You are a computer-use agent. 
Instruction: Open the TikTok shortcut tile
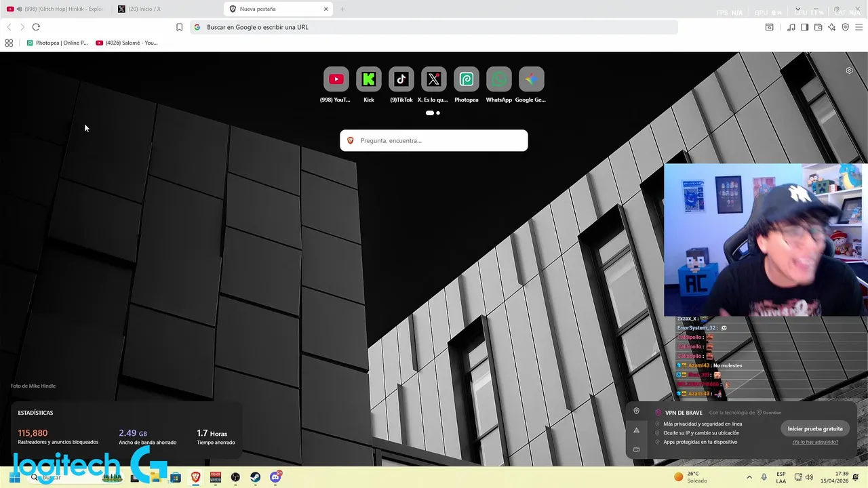click(401, 79)
